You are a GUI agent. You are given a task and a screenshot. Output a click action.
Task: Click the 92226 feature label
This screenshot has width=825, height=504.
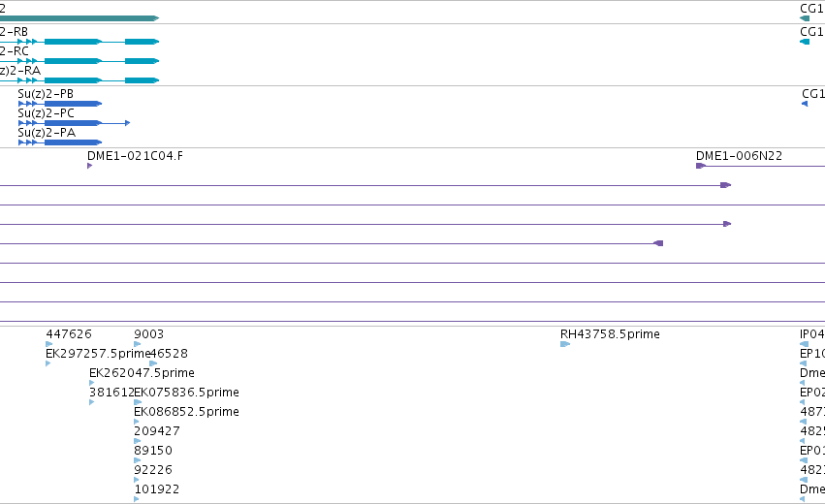pyautogui.click(x=153, y=470)
